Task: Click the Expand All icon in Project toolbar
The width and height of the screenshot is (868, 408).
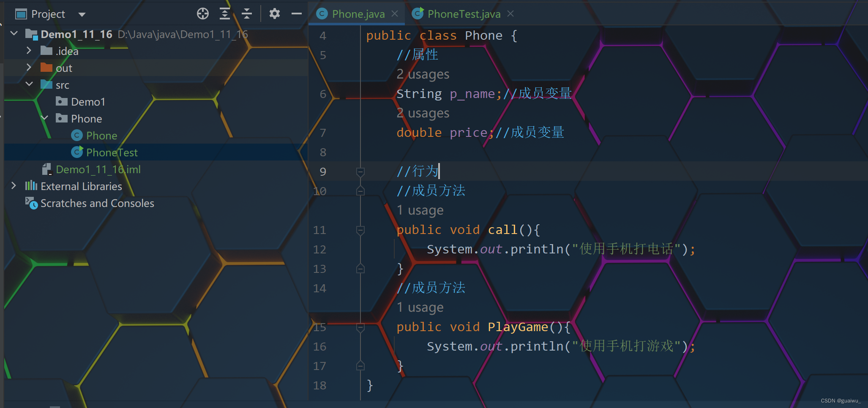Action: coord(225,14)
